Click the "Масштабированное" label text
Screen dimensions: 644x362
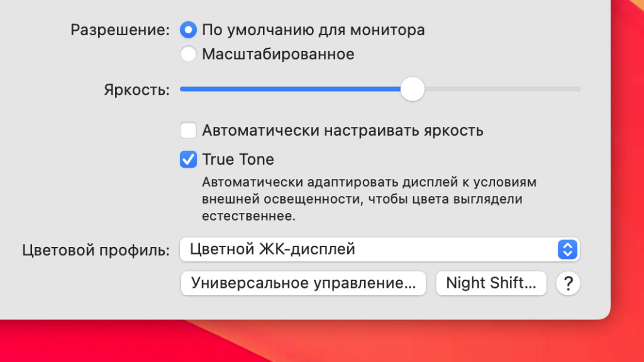coord(278,54)
